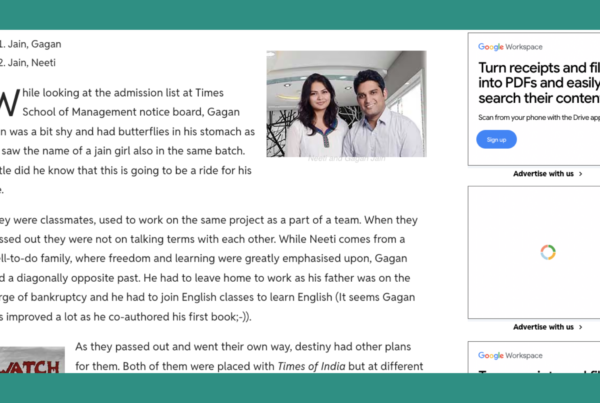Image resolution: width=600 pixels, height=403 pixels.
Task: Click the paragraph starting 'As they passed out'
Action: tap(249, 348)
